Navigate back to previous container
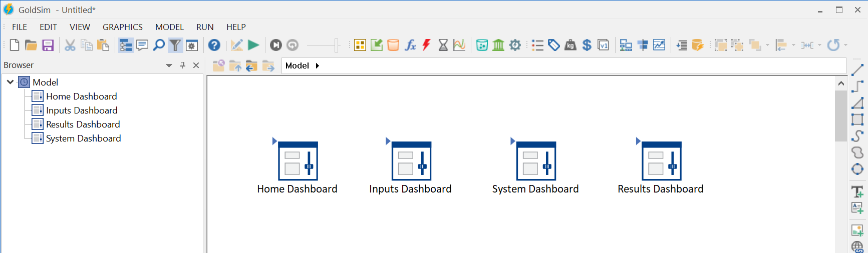Image resolution: width=868 pixels, height=253 pixels. tap(251, 65)
